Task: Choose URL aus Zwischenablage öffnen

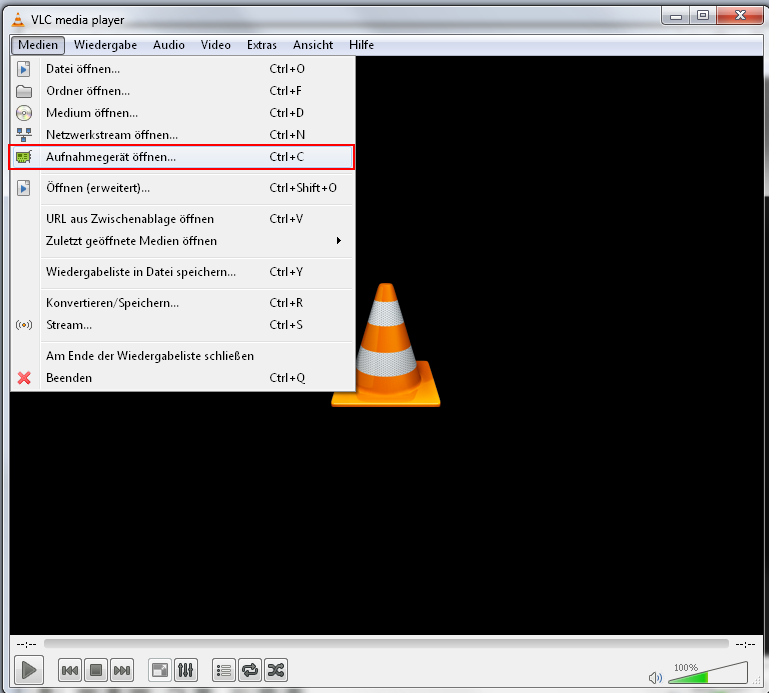Action: click(x=182, y=219)
